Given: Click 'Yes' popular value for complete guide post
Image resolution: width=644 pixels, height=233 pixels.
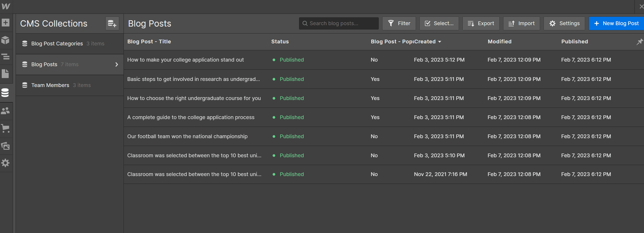Looking at the screenshot, I should pyautogui.click(x=375, y=117).
